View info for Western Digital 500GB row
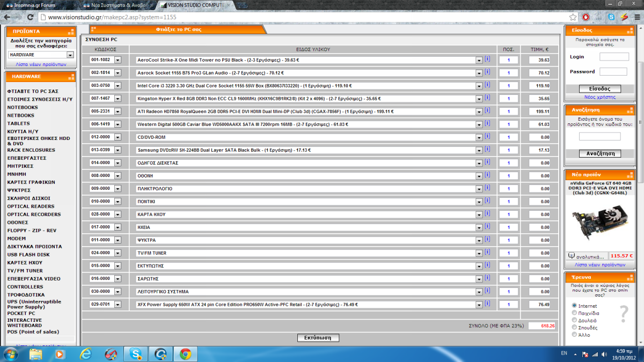This screenshot has width=644, height=362. (487, 123)
